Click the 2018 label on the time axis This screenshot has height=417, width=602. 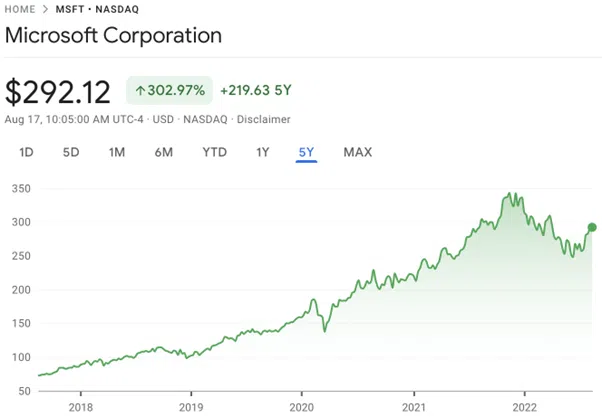click(79, 406)
